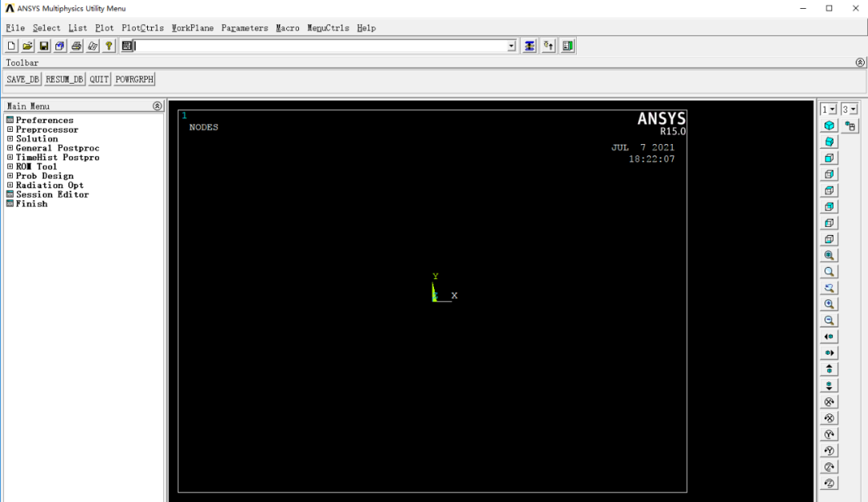The image size is (868, 502).
Task: Pan model up with up arrow icon
Action: click(x=829, y=369)
